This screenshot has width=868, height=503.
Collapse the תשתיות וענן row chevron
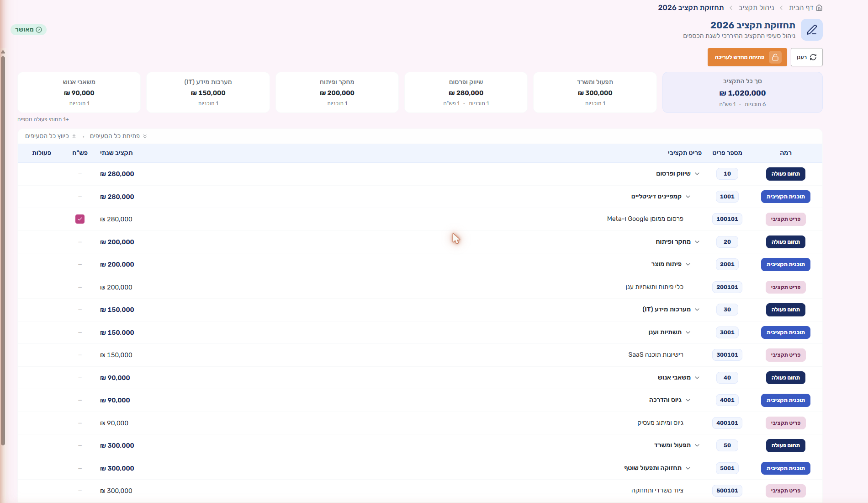click(x=688, y=332)
